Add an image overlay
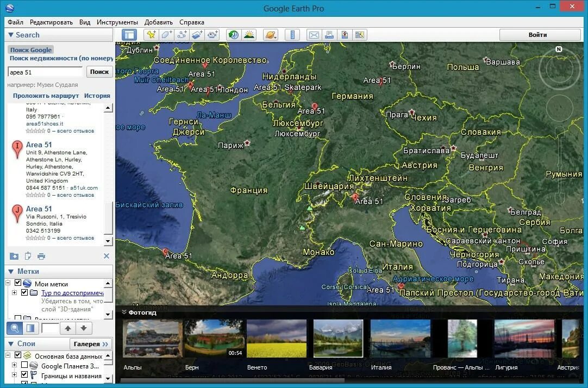 tap(197, 35)
